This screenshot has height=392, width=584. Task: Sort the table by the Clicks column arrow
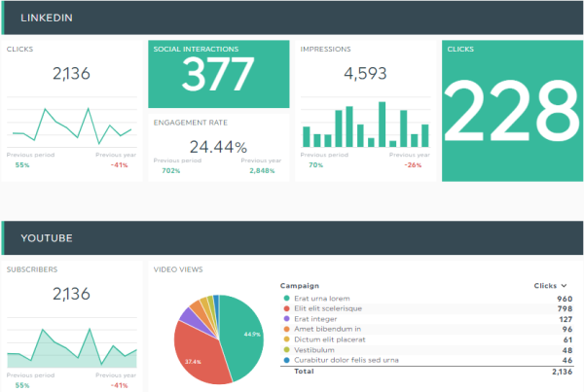click(x=564, y=286)
